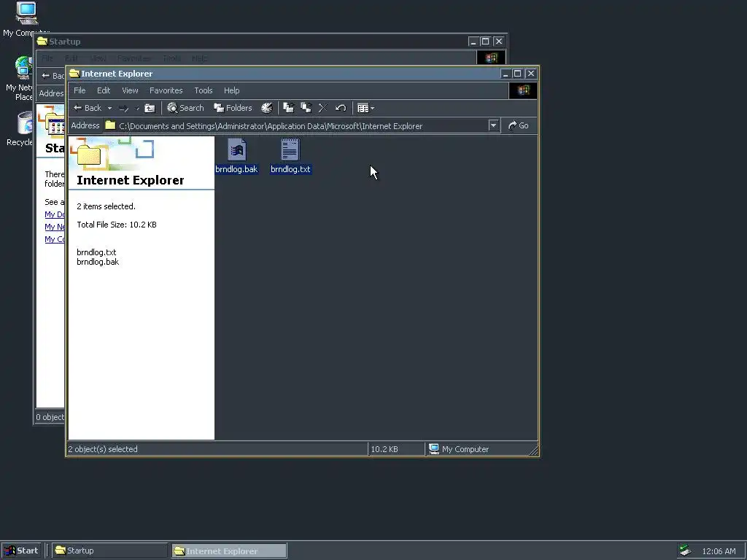Open the View menu
Image resolution: width=747 pixels, height=560 pixels.
tap(130, 90)
